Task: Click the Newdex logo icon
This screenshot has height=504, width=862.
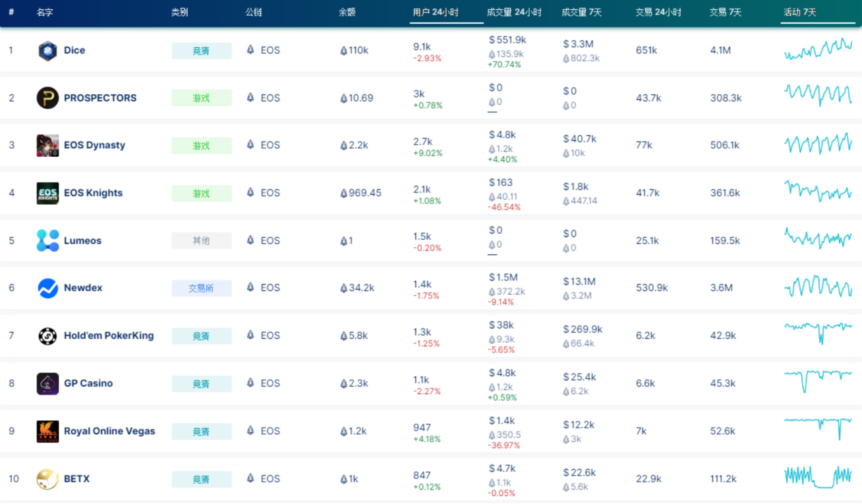Action: 47,288
